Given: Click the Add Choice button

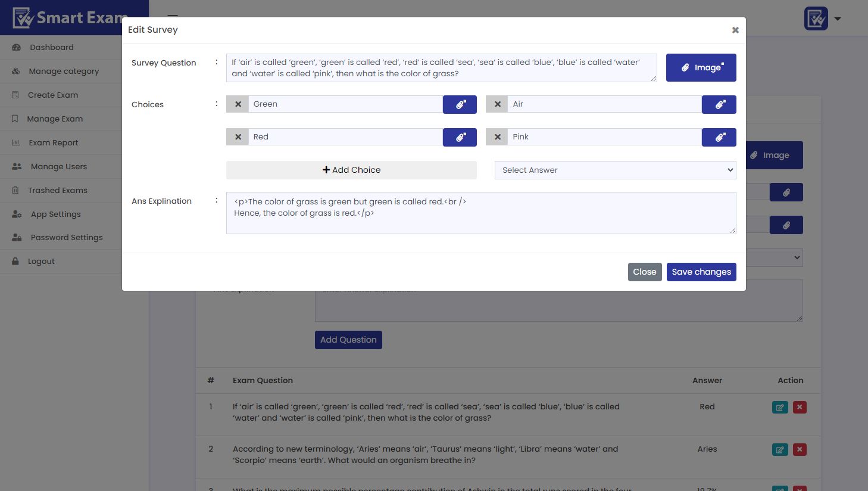Looking at the screenshot, I should tap(351, 170).
